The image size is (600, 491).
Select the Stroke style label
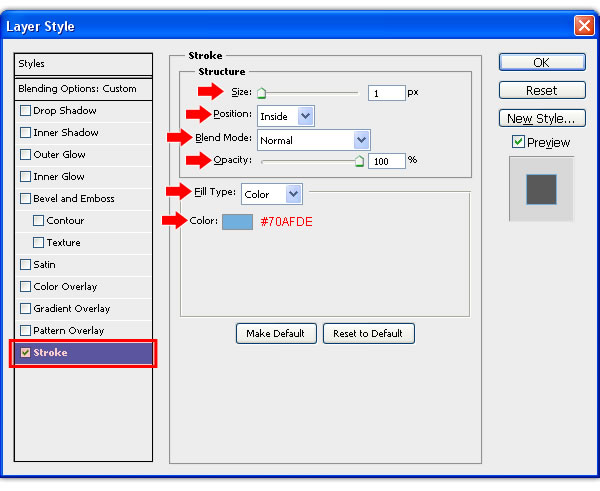51,352
